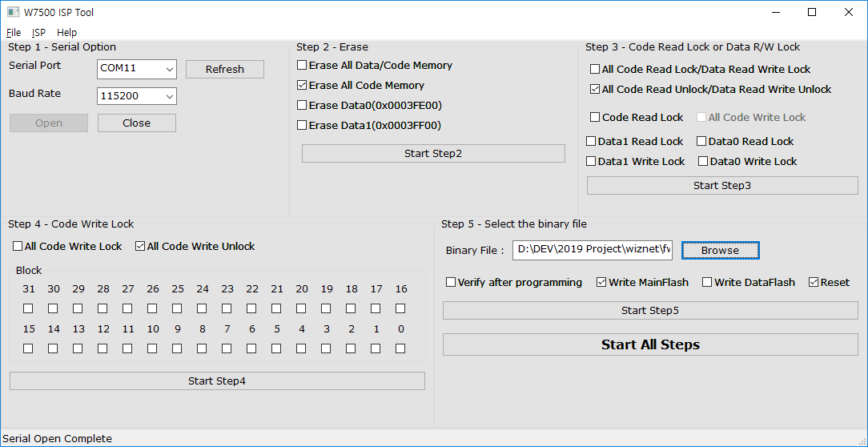The height and width of the screenshot is (447, 868).
Task: Tick Data1 Write Lock
Action: 591,162
